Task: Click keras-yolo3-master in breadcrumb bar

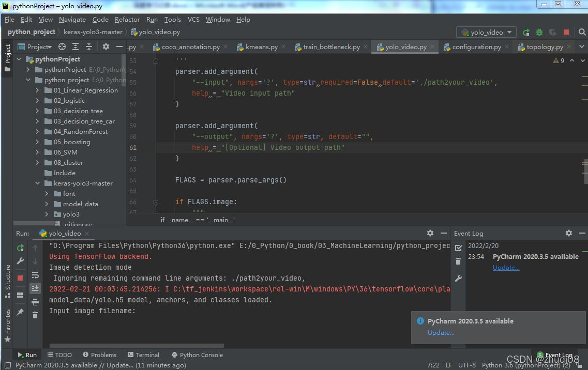Action: 93,32
